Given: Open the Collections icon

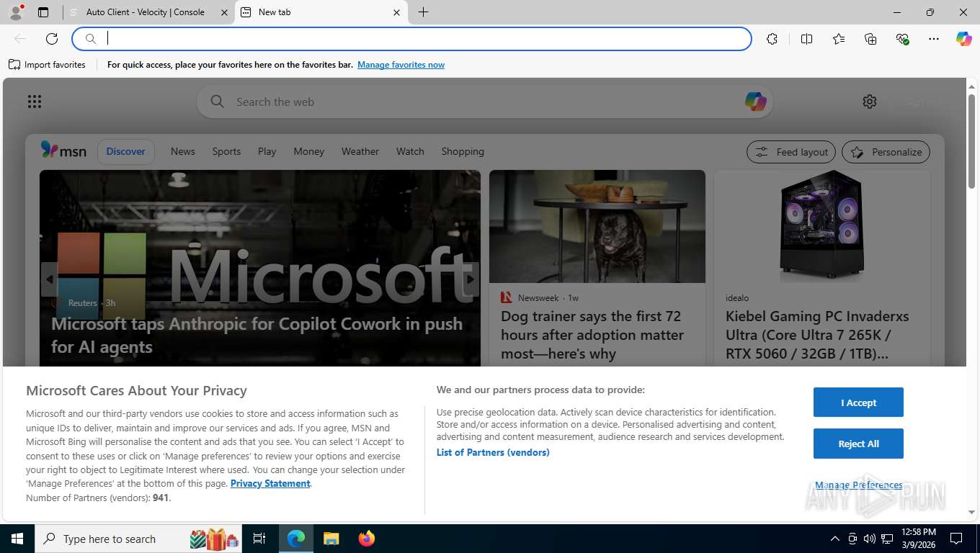Looking at the screenshot, I should tap(870, 39).
